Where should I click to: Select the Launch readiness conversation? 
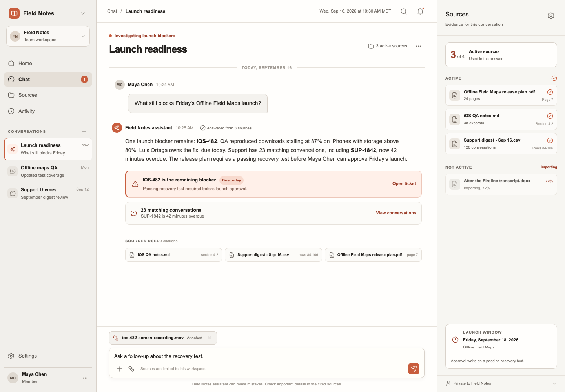[x=48, y=149]
